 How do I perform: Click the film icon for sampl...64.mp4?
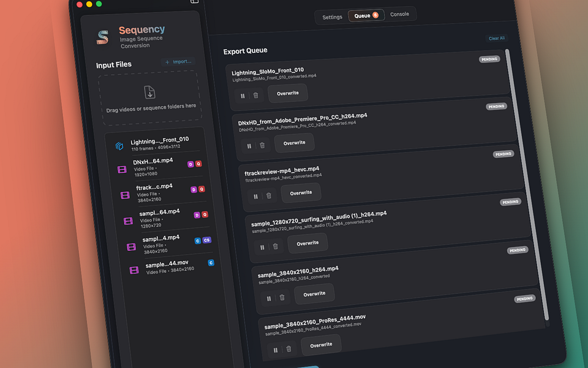(x=128, y=221)
